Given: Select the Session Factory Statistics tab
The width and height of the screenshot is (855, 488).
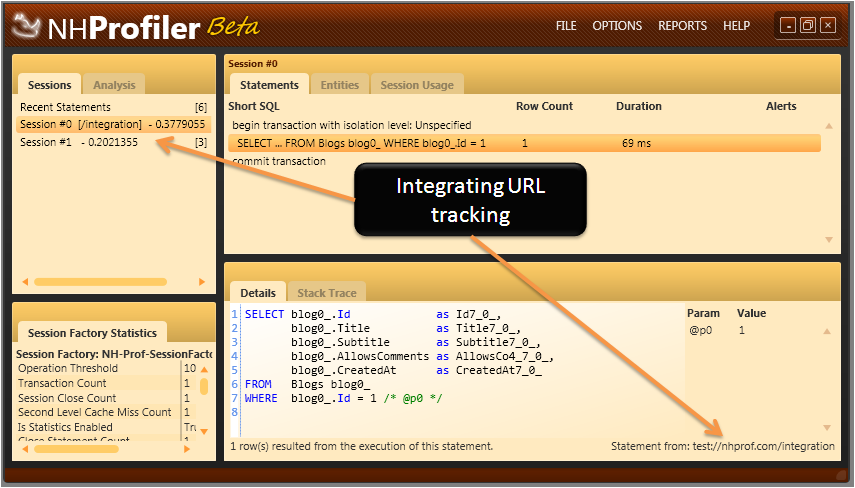Looking at the screenshot, I should click(92, 333).
